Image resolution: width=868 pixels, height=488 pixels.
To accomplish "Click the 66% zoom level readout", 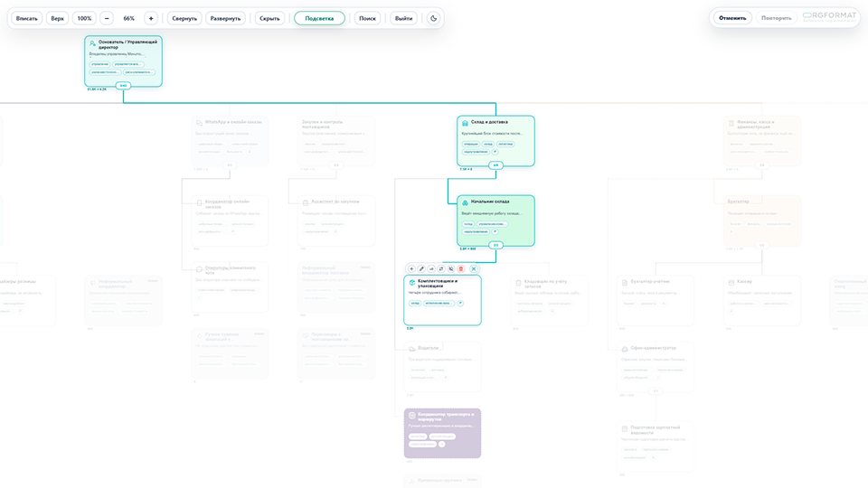I will click(129, 18).
